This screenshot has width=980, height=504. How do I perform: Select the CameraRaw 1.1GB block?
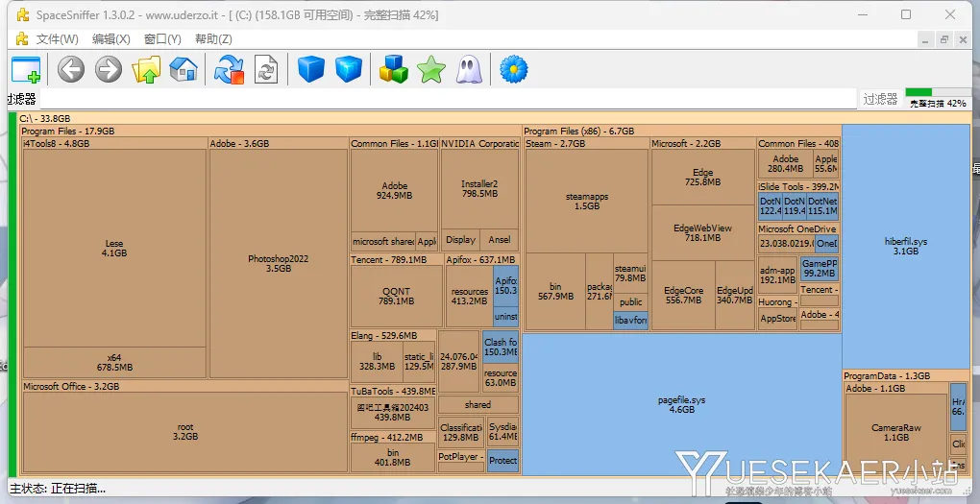[896, 432]
